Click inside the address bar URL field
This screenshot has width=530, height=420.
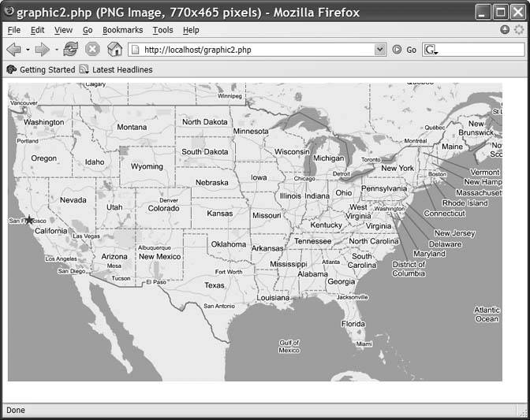click(x=252, y=50)
